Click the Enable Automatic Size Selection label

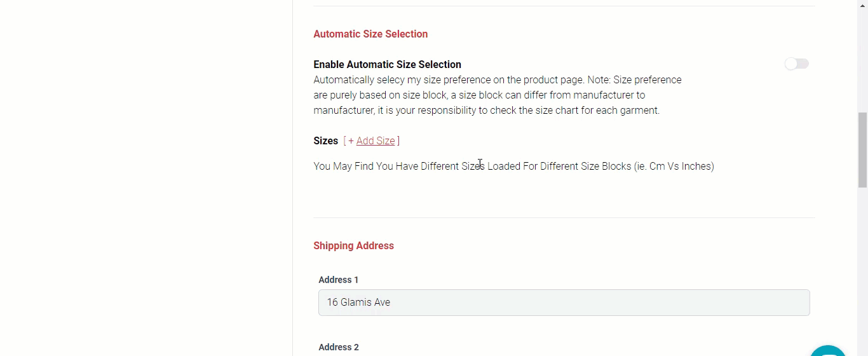(387, 65)
